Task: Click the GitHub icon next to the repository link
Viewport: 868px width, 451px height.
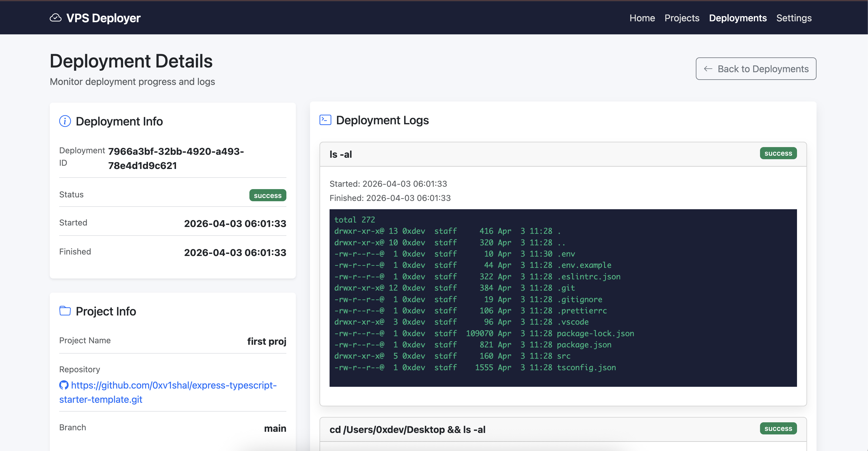Action: pos(64,385)
